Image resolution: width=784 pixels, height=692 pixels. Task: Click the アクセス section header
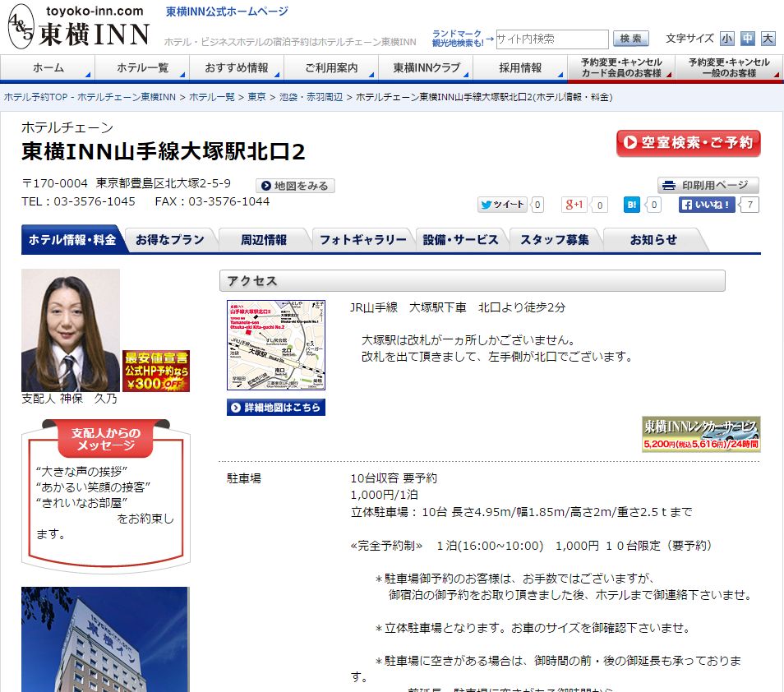pos(472,281)
